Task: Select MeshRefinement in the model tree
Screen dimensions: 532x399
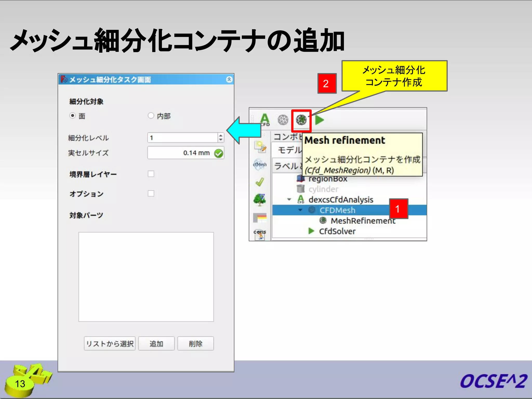Action: (x=362, y=221)
